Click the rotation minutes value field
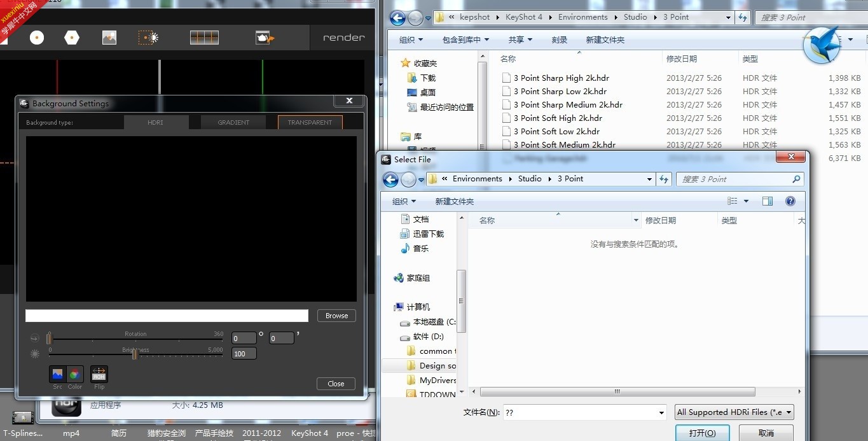Viewport: 868px width, 441px height. [x=282, y=339]
